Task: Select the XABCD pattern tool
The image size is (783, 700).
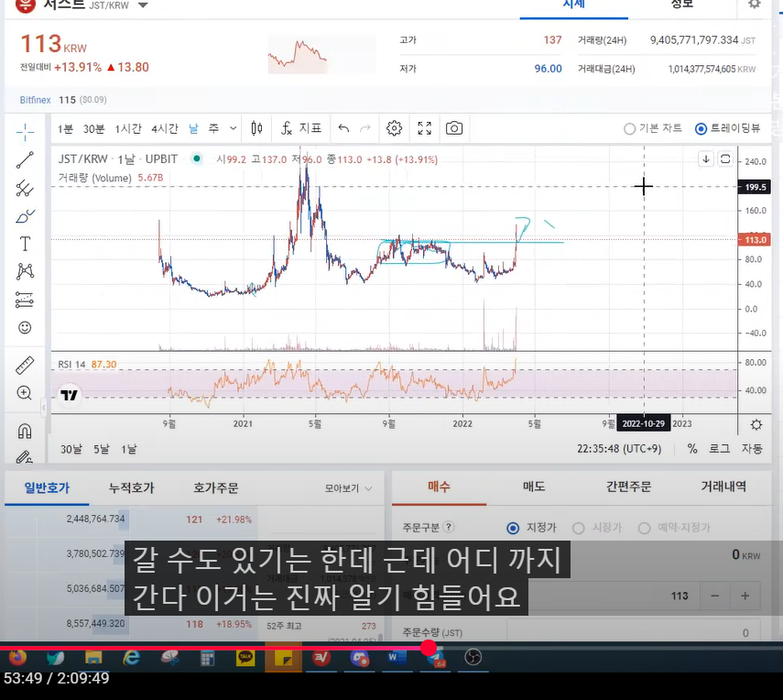Action: pyautogui.click(x=25, y=271)
